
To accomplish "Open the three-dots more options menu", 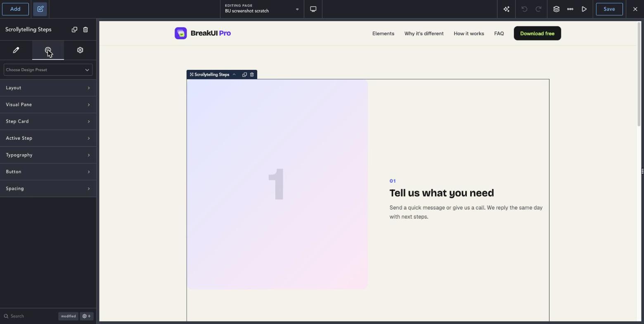I will coord(570,9).
